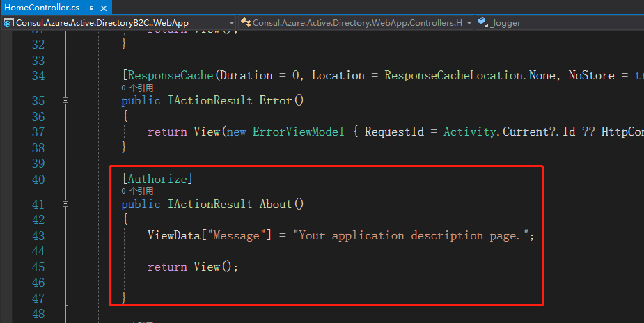644x323 pixels.
Task: Open the _logger member dropdown
Action: click(x=560, y=23)
